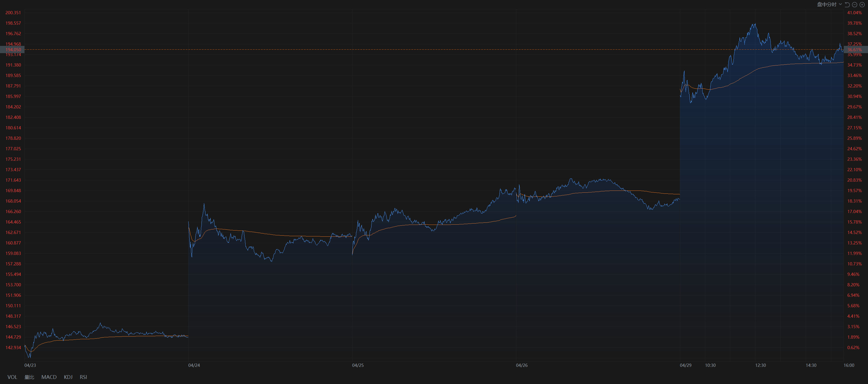Click the 04/25 date marker

358,365
